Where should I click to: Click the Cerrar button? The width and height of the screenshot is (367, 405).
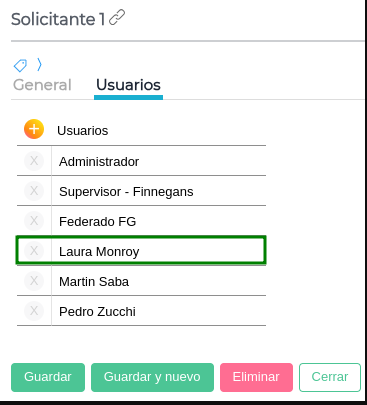tap(330, 377)
